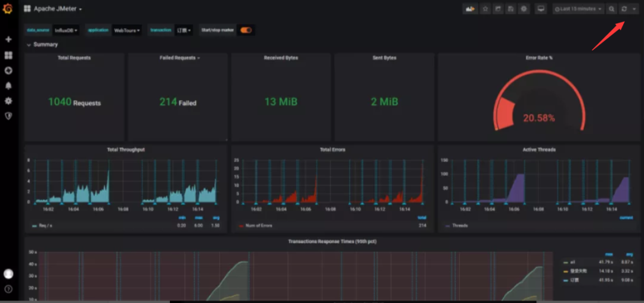Open Configuration gear icon in sidebar

point(8,101)
